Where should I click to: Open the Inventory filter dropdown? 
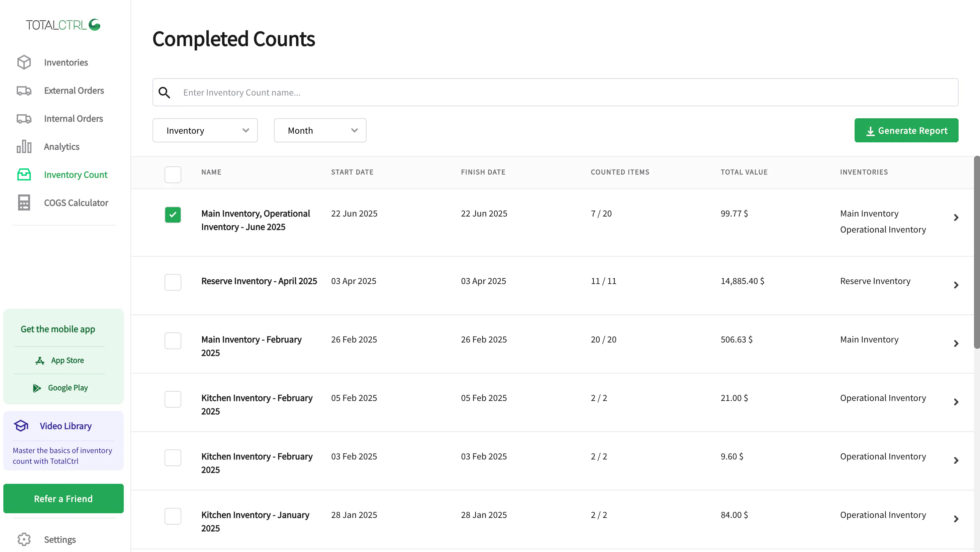205,130
